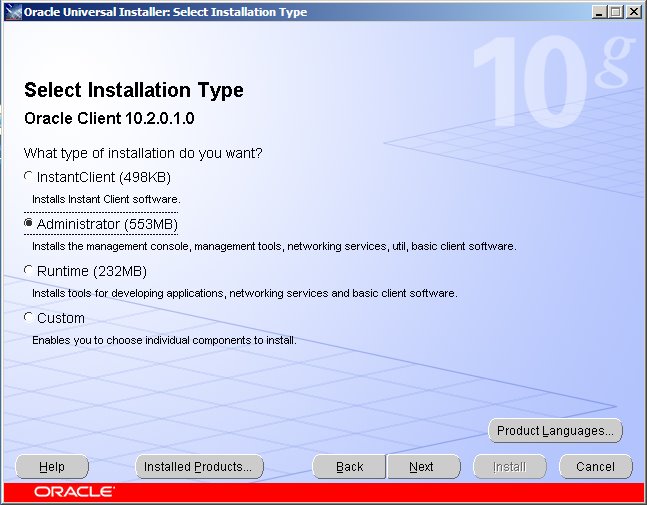The width and height of the screenshot is (647, 505).
Task: Open the Product Languages dialog
Action: [x=555, y=431]
